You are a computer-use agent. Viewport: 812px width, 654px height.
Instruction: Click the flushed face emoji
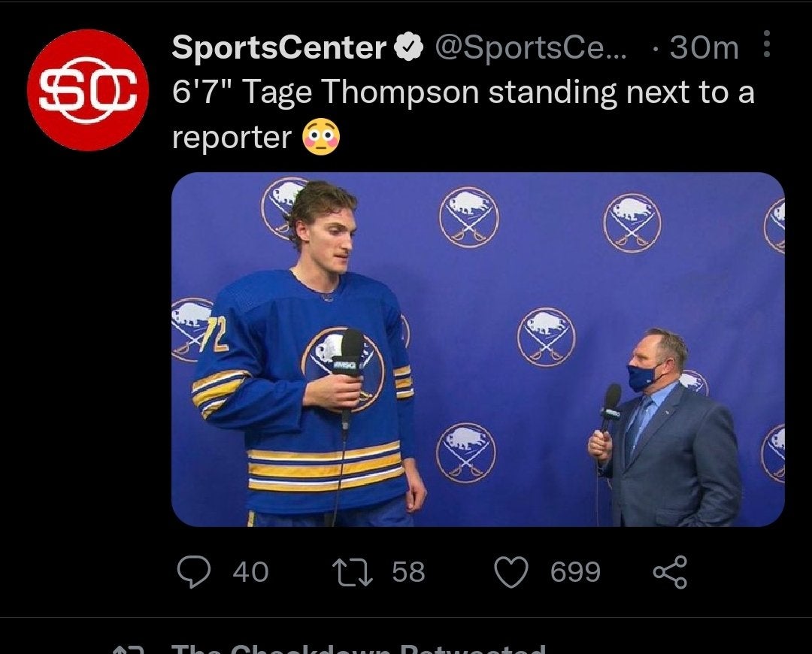pos(321,138)
